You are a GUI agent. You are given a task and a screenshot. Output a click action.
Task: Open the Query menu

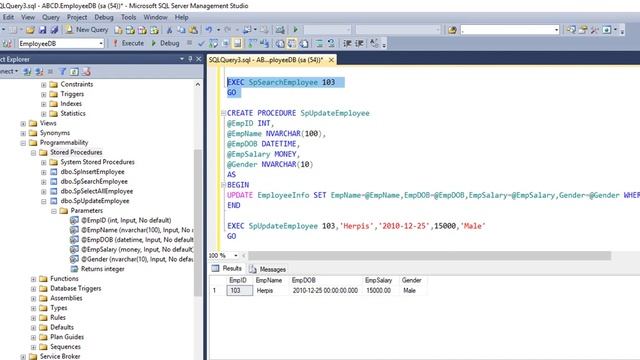[x=51, y=17]
